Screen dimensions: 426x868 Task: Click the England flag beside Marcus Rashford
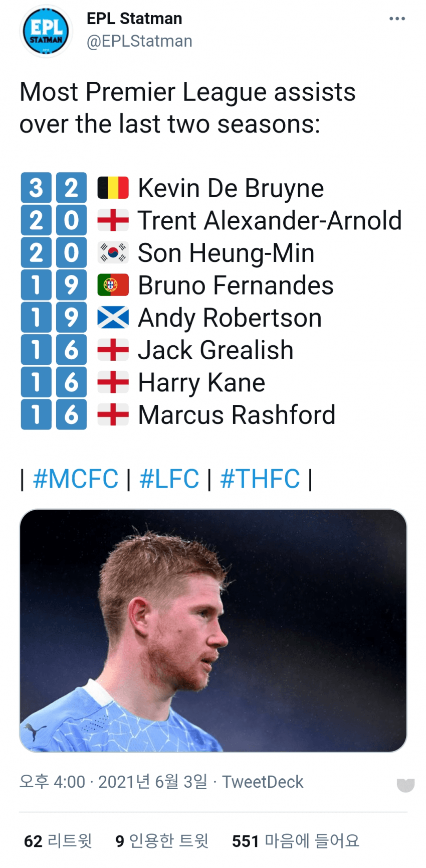(x=113, y=415)
